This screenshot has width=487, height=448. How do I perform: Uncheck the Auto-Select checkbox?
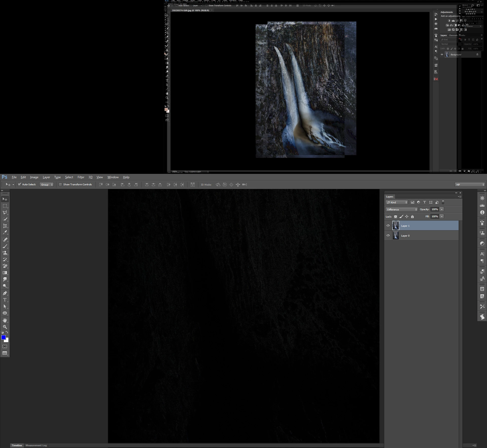pyautogui.click(x=19, y=185)
